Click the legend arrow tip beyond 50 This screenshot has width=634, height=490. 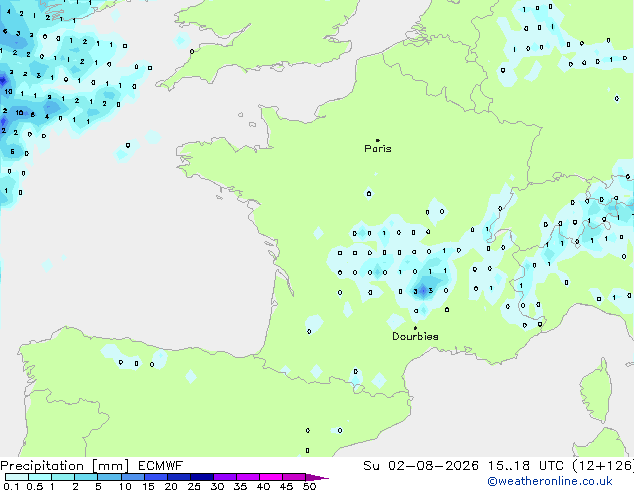coord(319,477)
